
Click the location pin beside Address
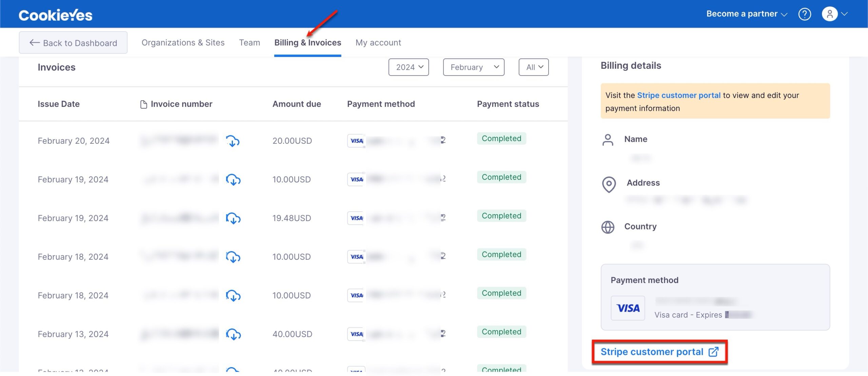tap(608, 184)
